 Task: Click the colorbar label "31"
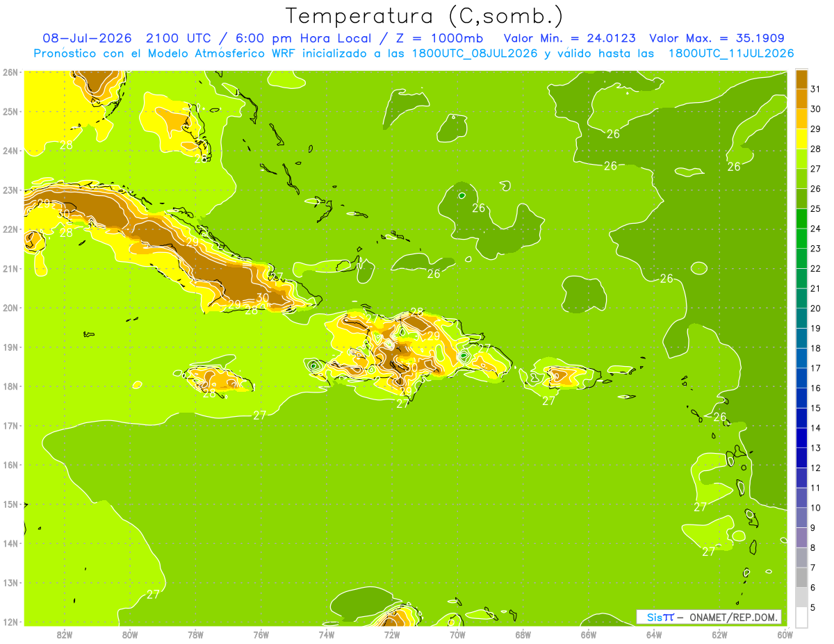point(816,89)
